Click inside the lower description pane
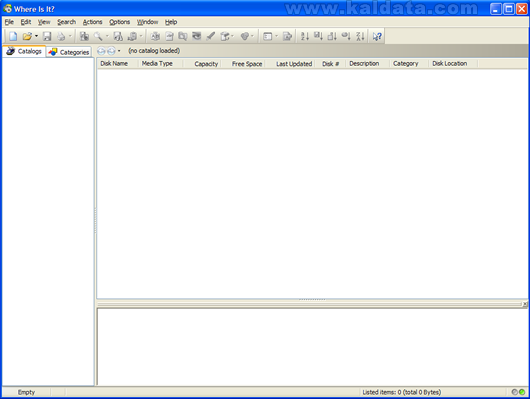The image size is (530, 399). pyautogui.click(x=312, y=347)
